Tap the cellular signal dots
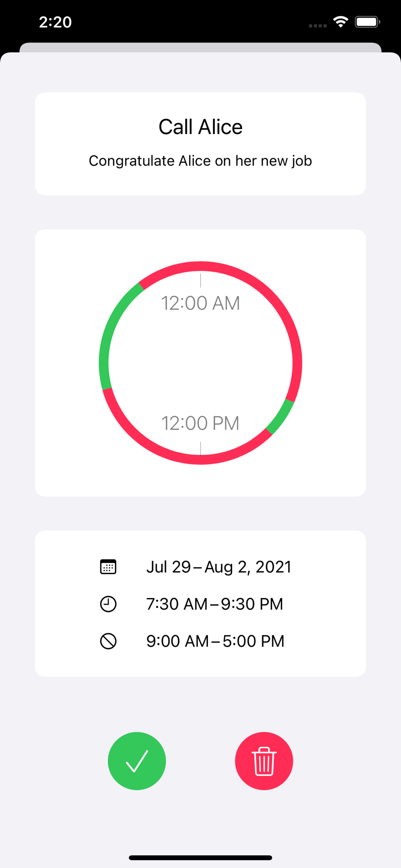The height and width of the screenshot is (868, 401). pyautogui.click(x=318, y=26)
